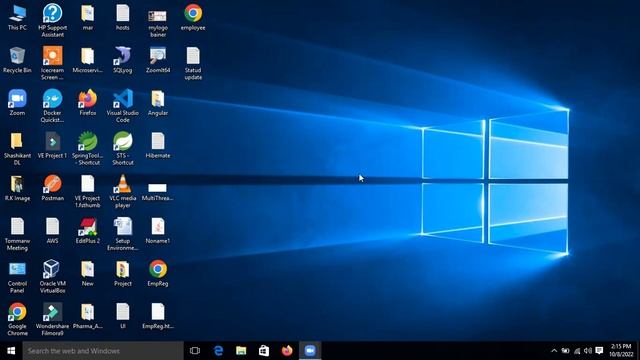Switch to Zoom in taskbar
The image size is (640, 360).
[x=310, y=351]
